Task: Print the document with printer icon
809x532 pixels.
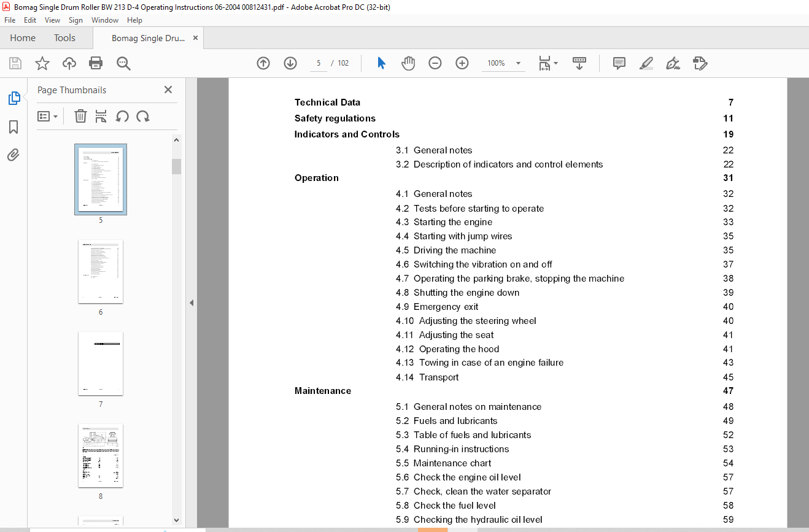Action: tap(96, 63)
